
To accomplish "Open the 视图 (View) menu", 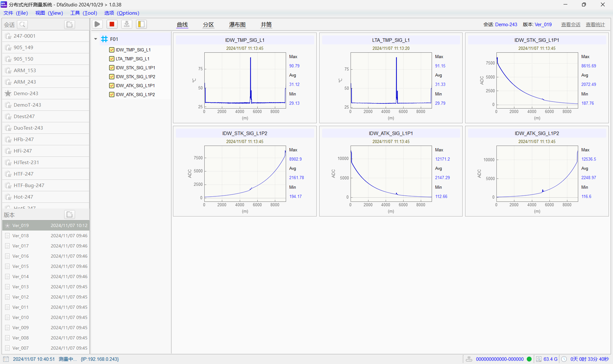I will [49, 13].
